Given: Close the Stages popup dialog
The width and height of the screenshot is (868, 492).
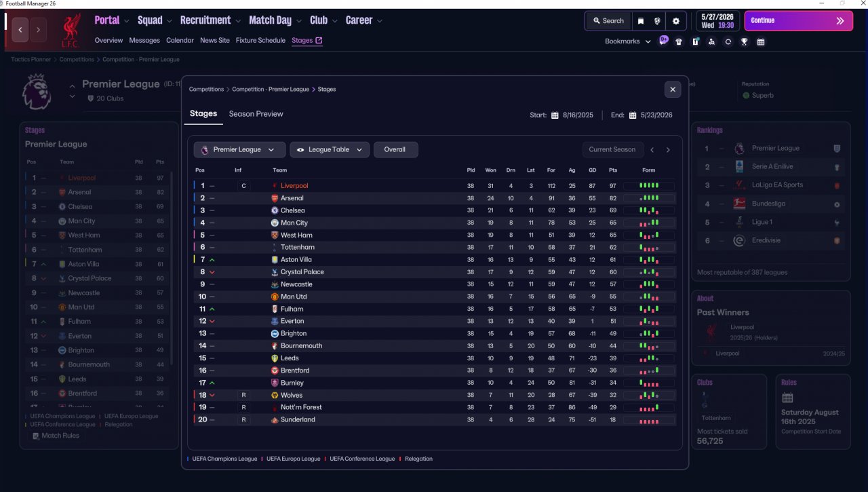Looking at the screenshot, I should point(673,89).
